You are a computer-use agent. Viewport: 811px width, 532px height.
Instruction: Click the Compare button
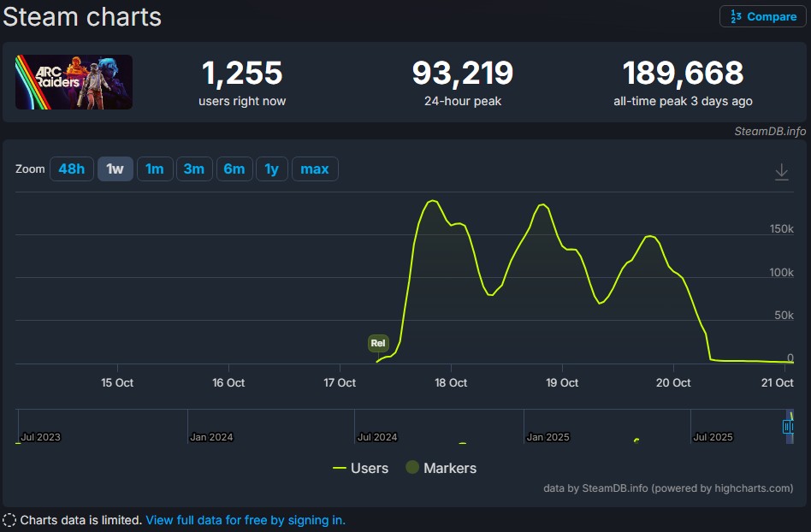763,16
